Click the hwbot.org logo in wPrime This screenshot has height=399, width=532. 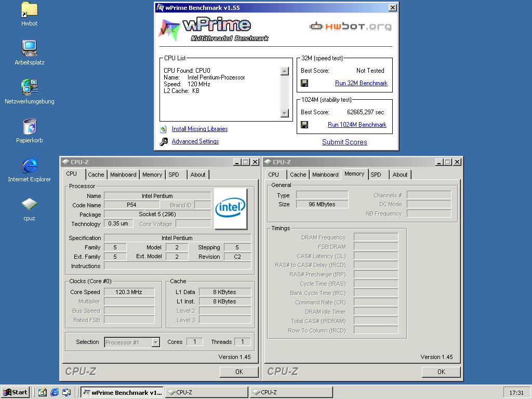(350, 26)
